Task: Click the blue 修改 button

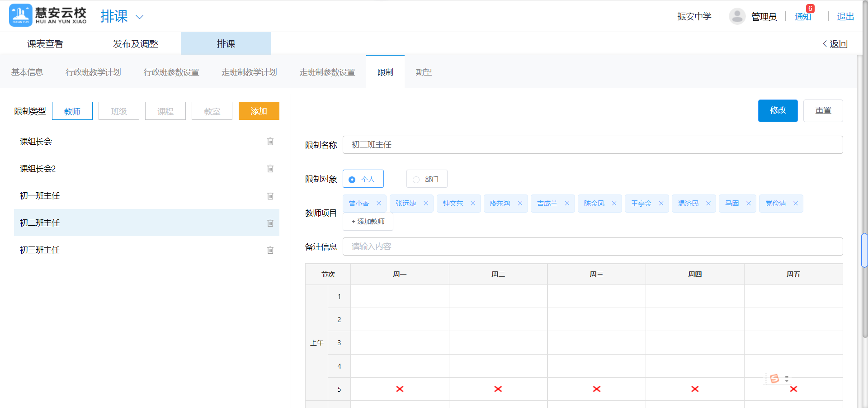Action: click(778, 111)
